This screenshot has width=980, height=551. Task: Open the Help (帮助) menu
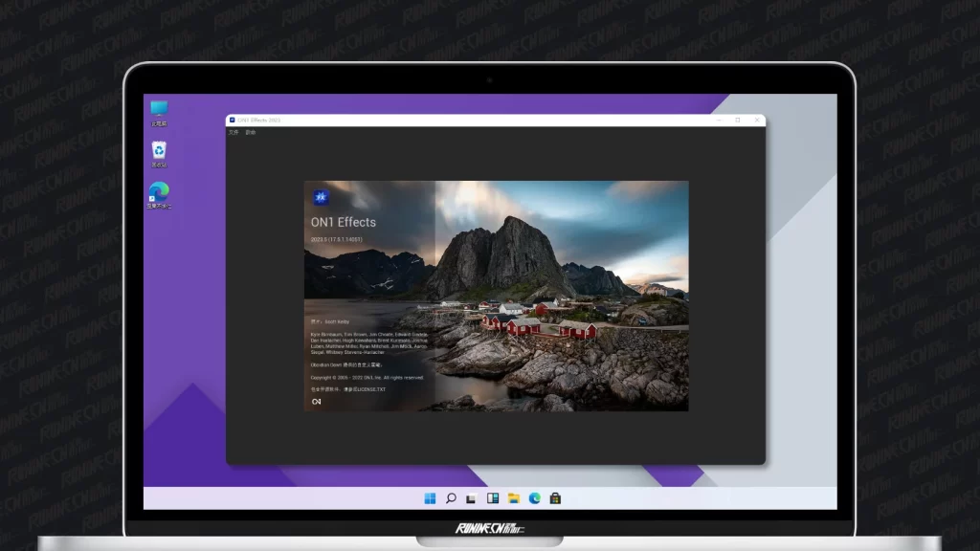pyautogui.click(x=251, y=132)
